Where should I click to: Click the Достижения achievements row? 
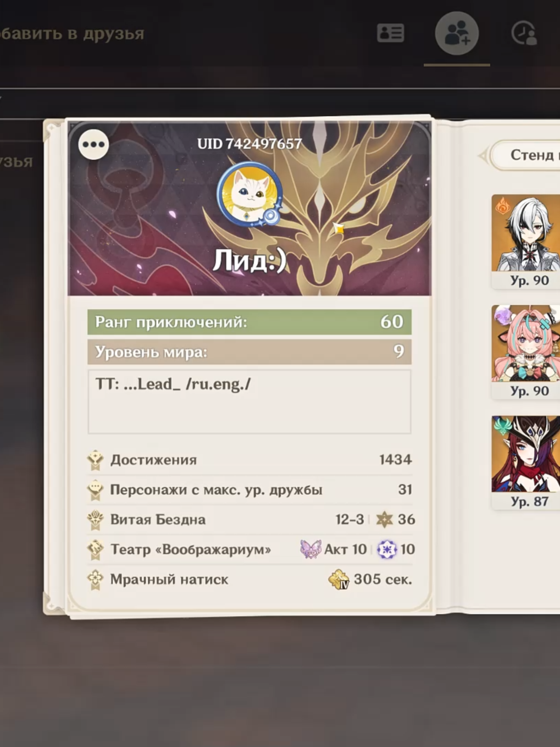(249, 460)
